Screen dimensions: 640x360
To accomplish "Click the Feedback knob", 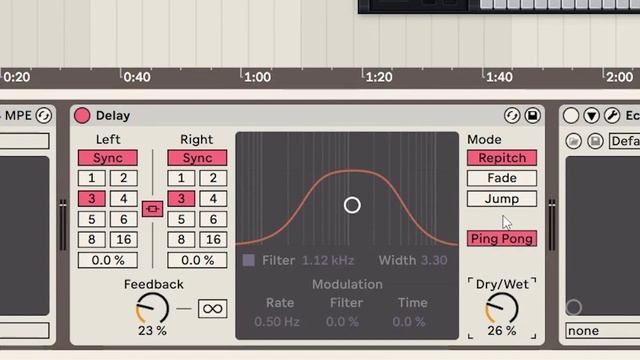I will (x=152, y=309).
